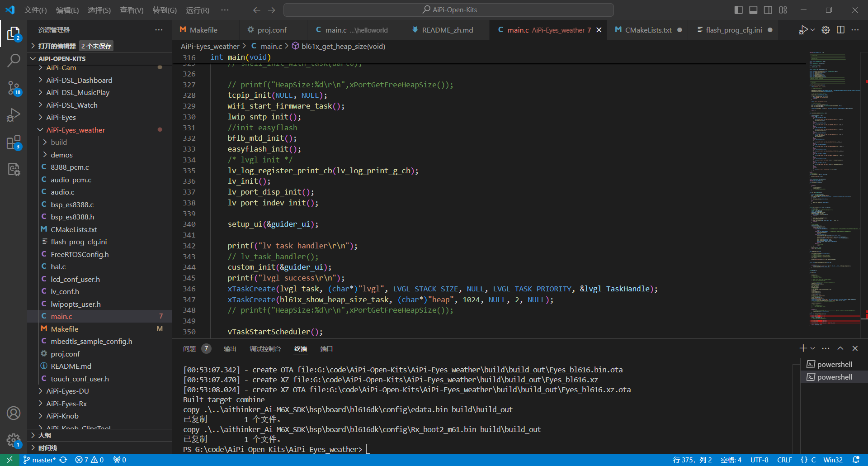Select language mode C in status bar
The height and width of the screenshot is (466, 868).
808,460
